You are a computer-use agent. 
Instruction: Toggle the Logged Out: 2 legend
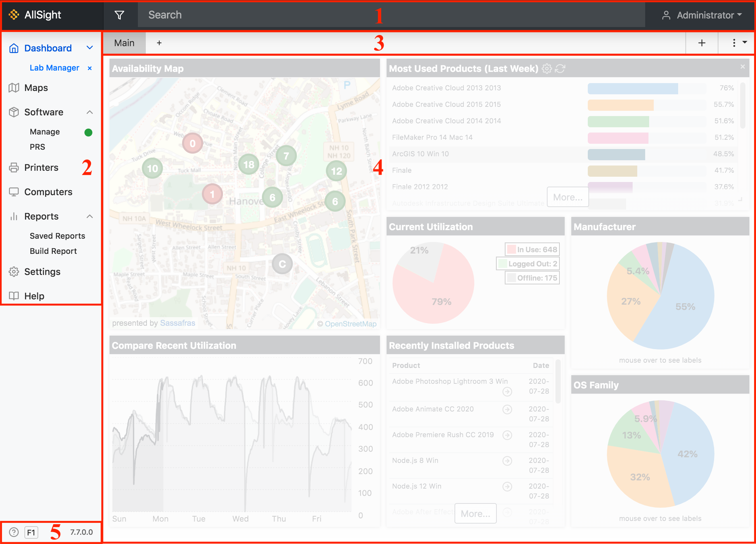tap(528, 264)
